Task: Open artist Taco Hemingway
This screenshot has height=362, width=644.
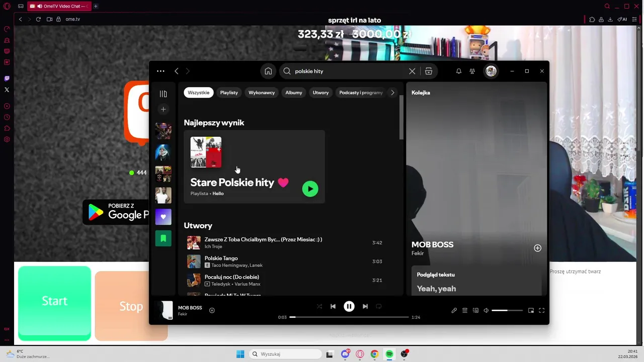Action: click(x=229, y=265)
